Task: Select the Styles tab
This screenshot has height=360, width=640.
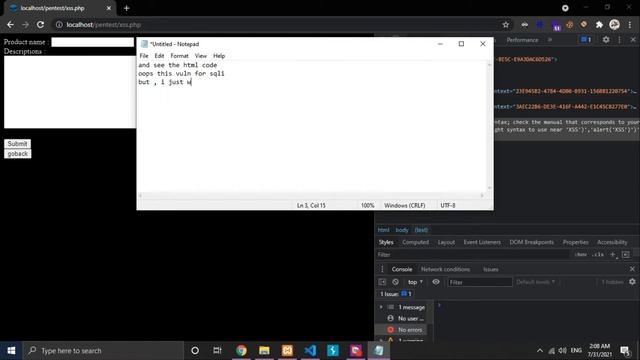Action: (x=386, y=242)
